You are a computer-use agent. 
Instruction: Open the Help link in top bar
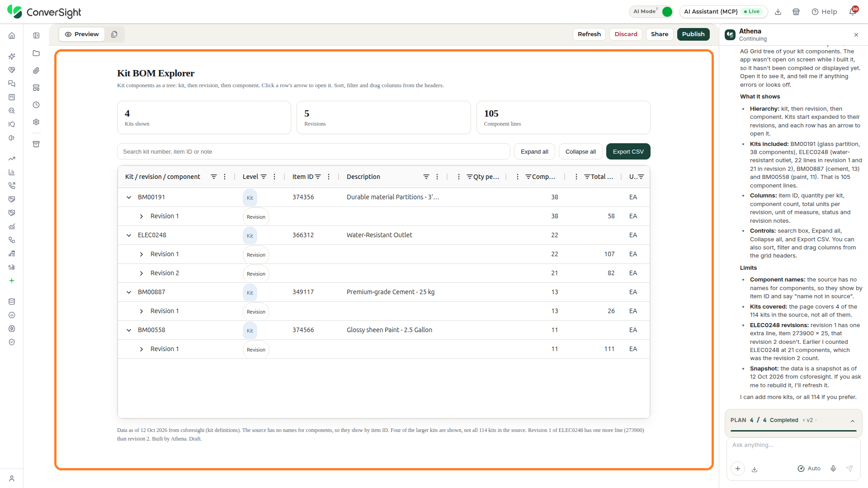(824, 12)
